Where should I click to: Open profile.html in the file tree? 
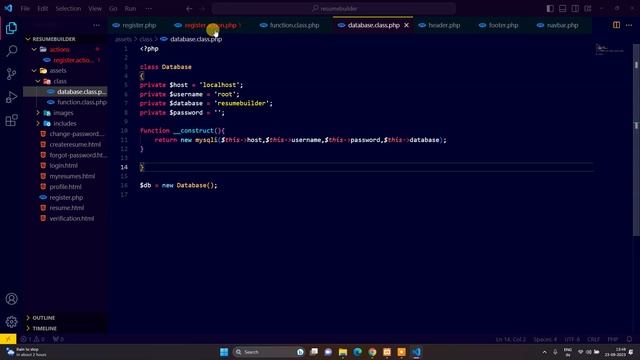[x=65, y=187]
